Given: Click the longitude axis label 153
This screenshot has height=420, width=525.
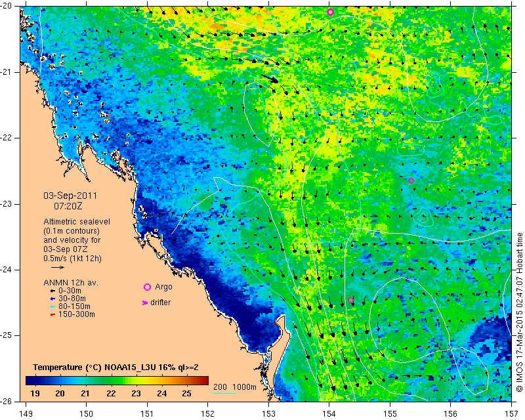Looking at the screenshot, I should (268, 413).
